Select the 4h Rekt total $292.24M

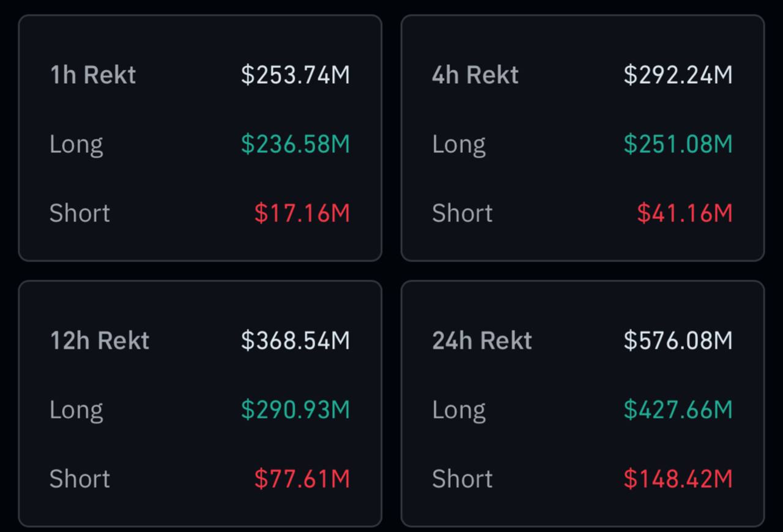click(678, 75)
